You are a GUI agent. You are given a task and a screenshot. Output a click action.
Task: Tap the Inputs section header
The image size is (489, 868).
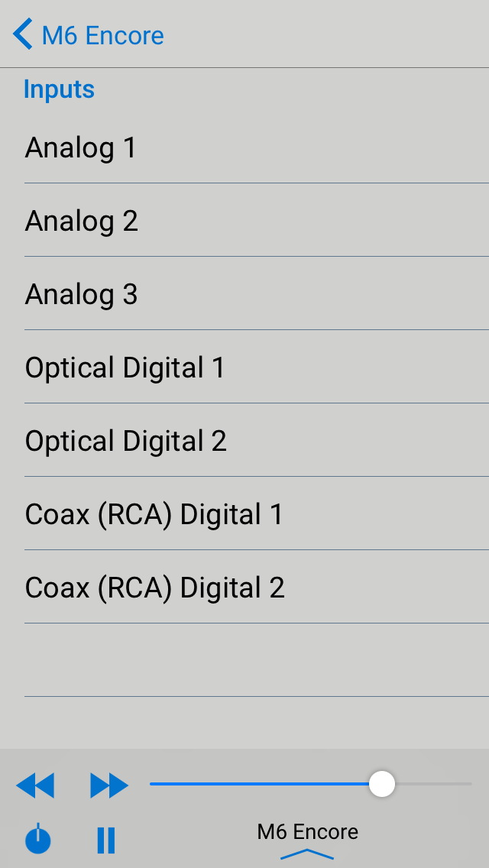[59, 89]
